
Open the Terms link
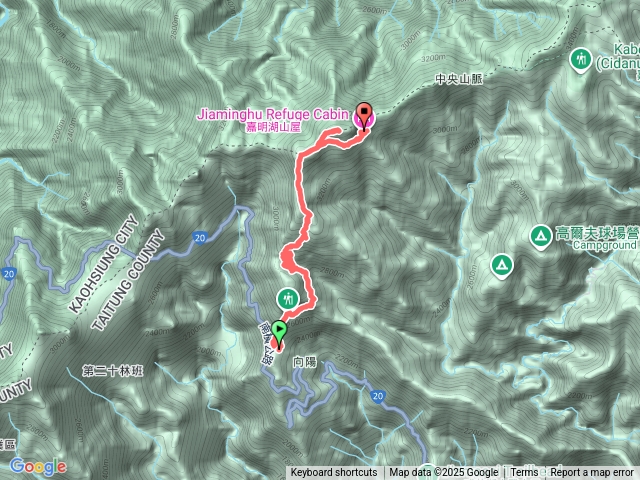point(524,473)
